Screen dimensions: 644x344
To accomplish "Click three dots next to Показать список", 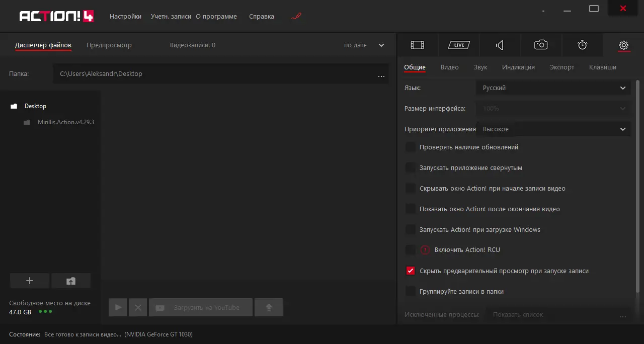I will pos(623,317).
